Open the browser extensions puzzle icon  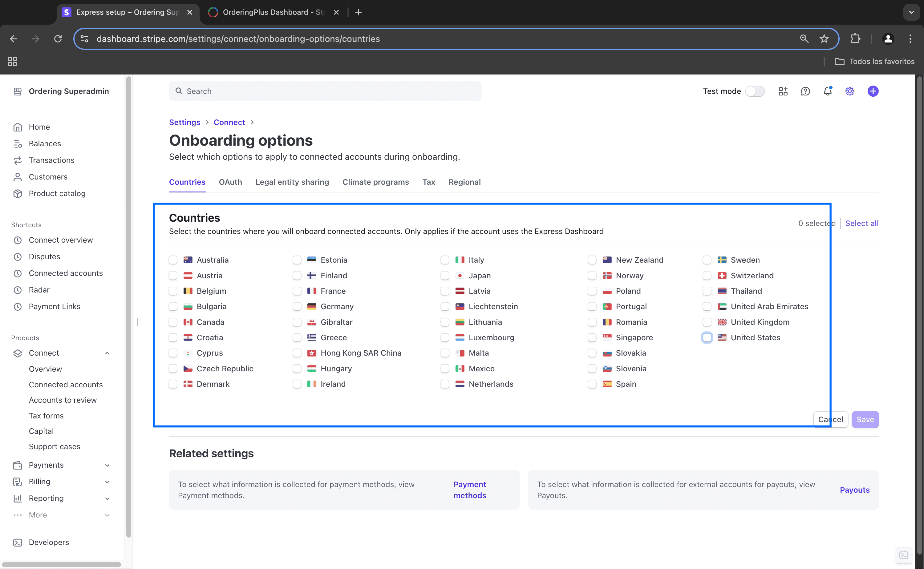(x=855, y=39)
